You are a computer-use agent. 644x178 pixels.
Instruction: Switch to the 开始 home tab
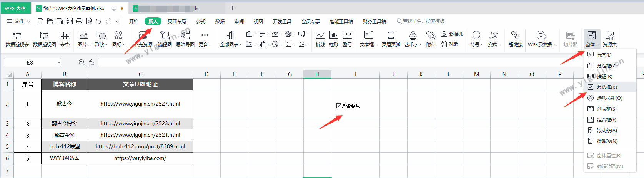(x=134, y=21)
